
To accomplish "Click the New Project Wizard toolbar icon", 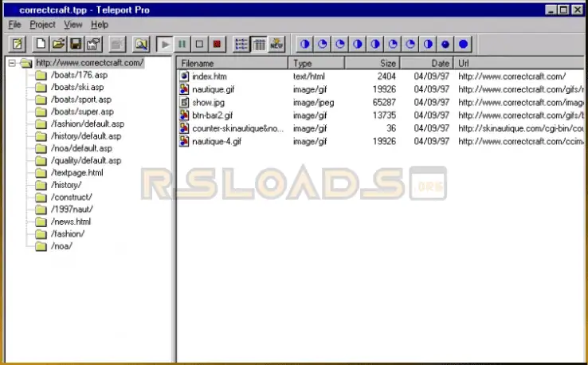I will (18, 44).
